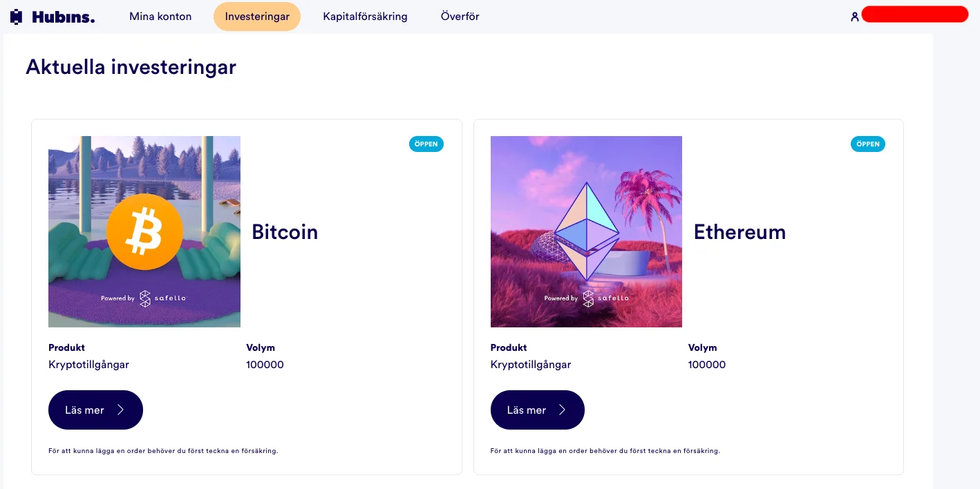The image size is (980, 489).
Task: Click the ÖPPEN badge on Ethereum card
Action: click(x=867, y=144)
